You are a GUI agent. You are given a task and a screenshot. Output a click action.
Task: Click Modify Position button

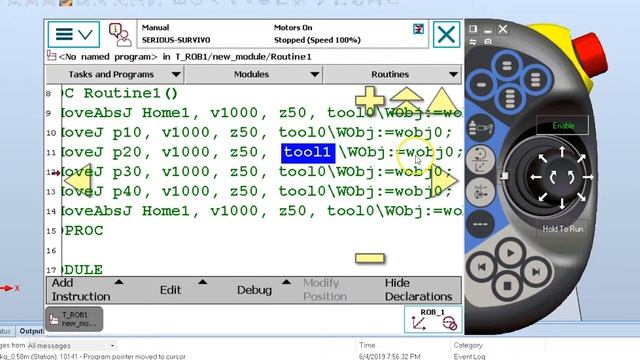[x=325, y=290]
